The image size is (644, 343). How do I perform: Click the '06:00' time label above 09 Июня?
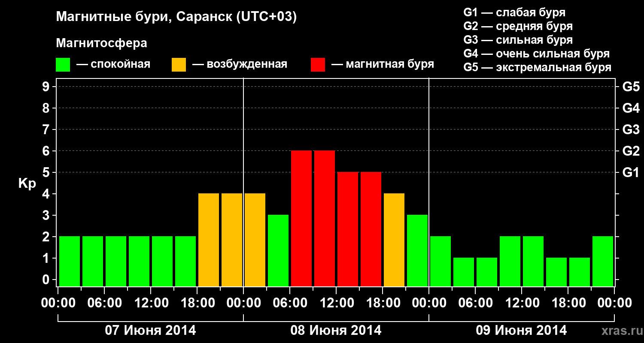coord(475,303)
